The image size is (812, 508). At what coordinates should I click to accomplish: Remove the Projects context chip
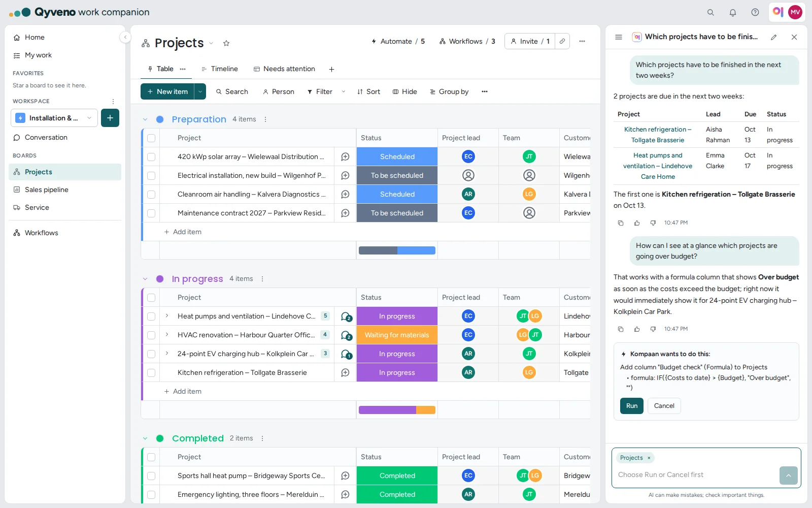649,458
